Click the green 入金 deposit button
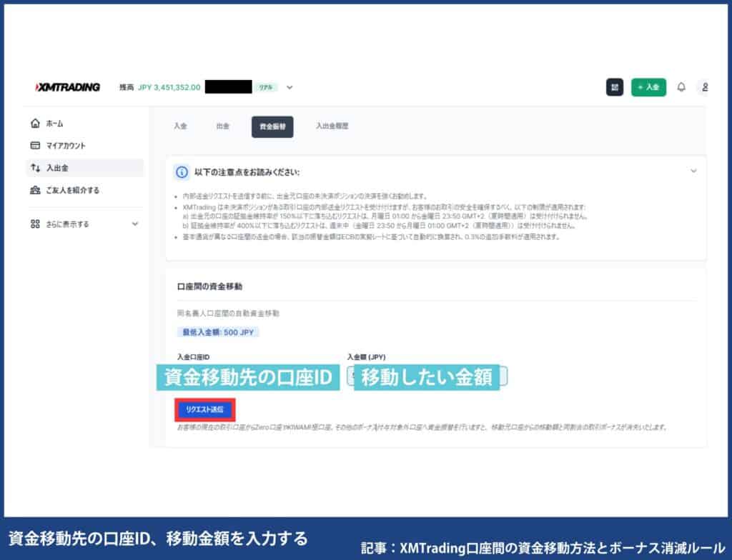The height and width of the screenshot is (560, 732). pyautogui.click(x=648, y=87)
